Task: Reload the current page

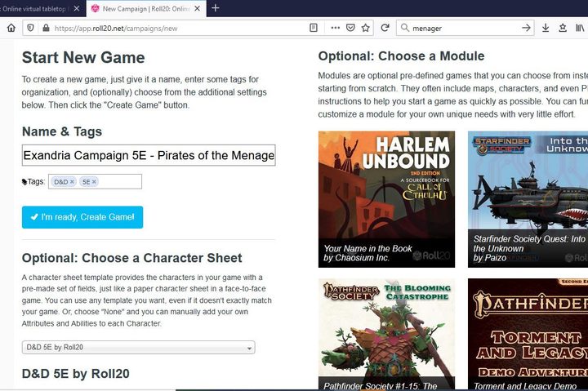Action: (x=385, y=28)
